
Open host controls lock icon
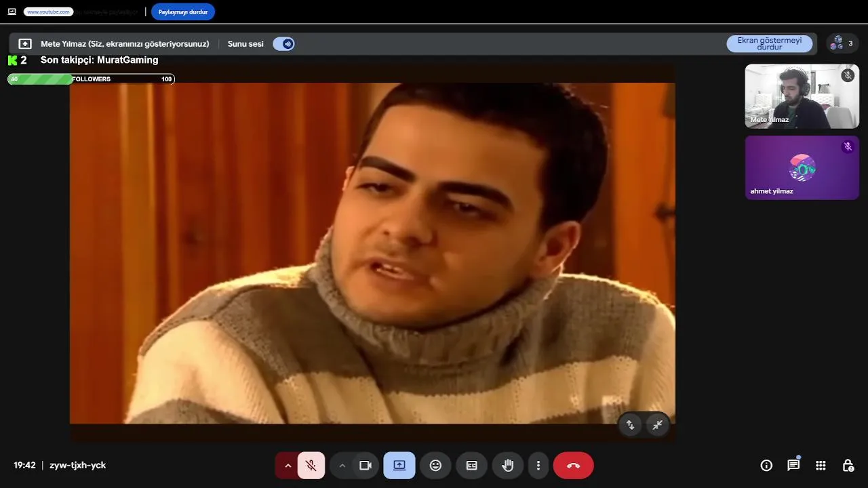point(848,466)
